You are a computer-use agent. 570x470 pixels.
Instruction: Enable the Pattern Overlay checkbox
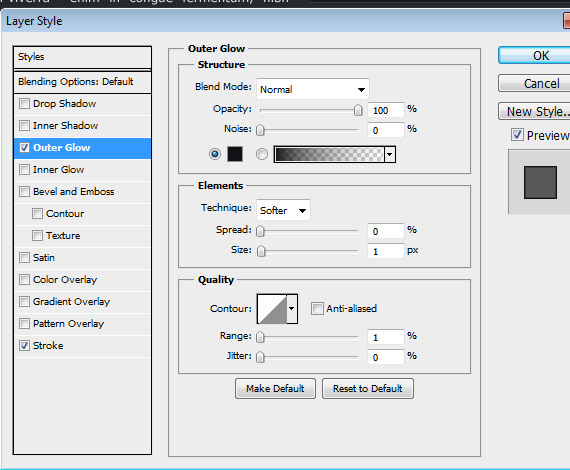(x=24, y=324)
